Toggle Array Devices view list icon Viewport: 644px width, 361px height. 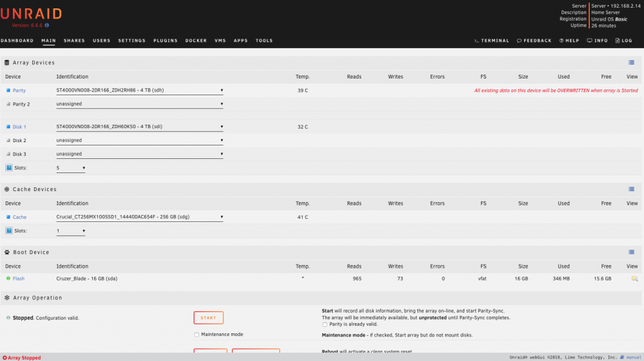[x=631, y=63]
